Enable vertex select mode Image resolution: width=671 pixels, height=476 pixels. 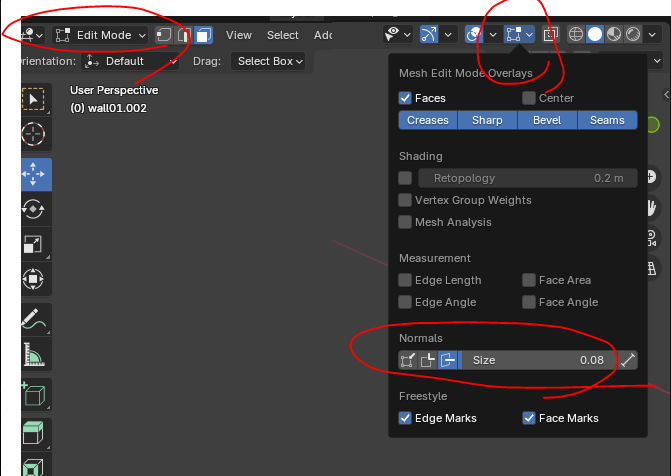point(163,35)
